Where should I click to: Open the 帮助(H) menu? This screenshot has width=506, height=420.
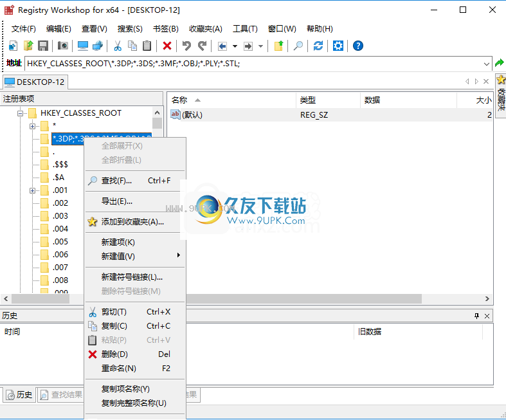pyautogui.click(x=320, y=29)
